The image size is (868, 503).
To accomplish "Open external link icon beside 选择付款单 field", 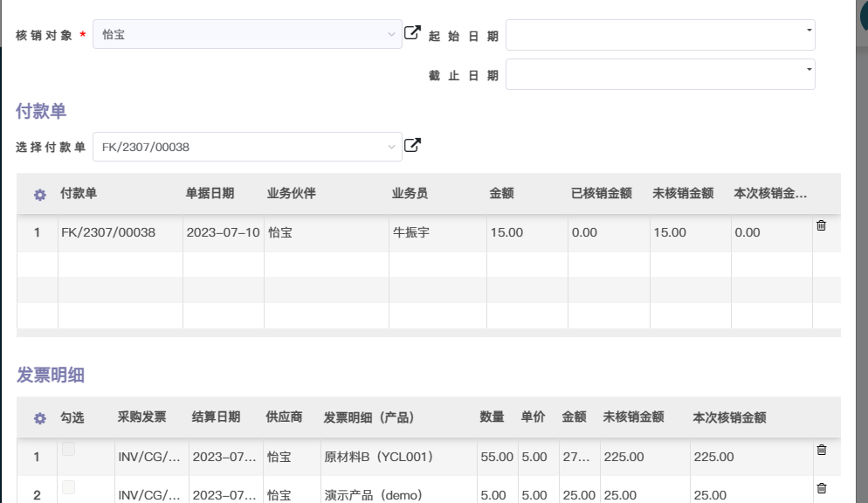I will click(x=412, y=146).
